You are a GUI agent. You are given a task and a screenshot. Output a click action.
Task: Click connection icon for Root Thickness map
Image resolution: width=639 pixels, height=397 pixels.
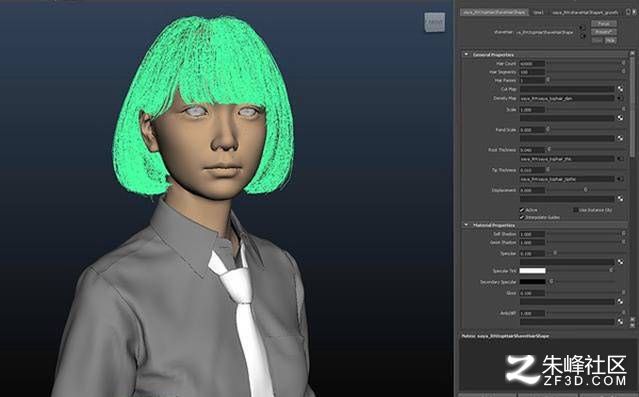(x=620, y=159)
